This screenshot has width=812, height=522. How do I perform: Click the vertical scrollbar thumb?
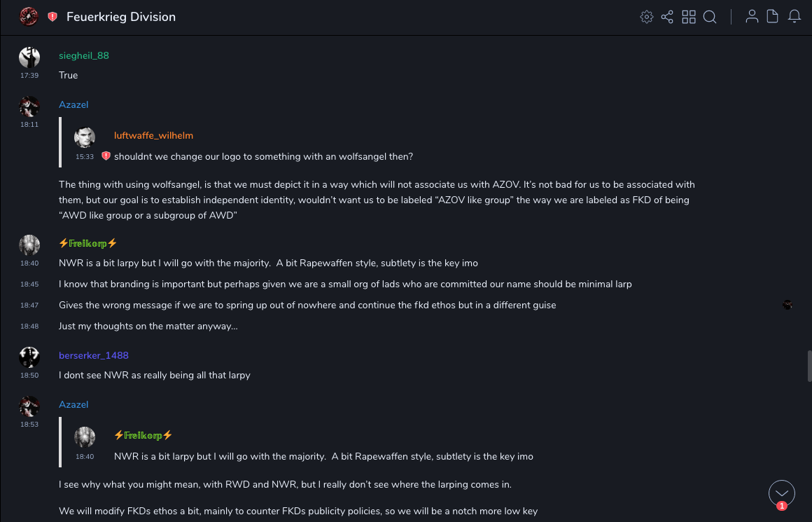click(809, 366)
